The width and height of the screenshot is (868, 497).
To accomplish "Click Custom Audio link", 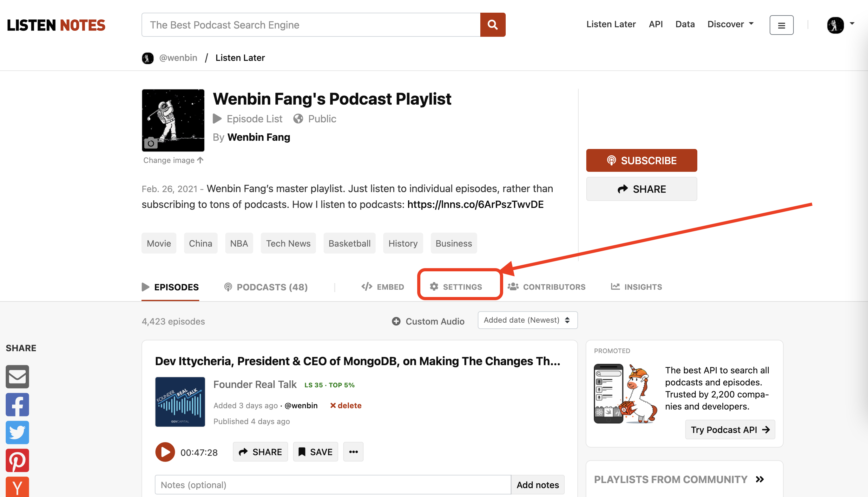I will pyautogui.click(x=428, y=321).
